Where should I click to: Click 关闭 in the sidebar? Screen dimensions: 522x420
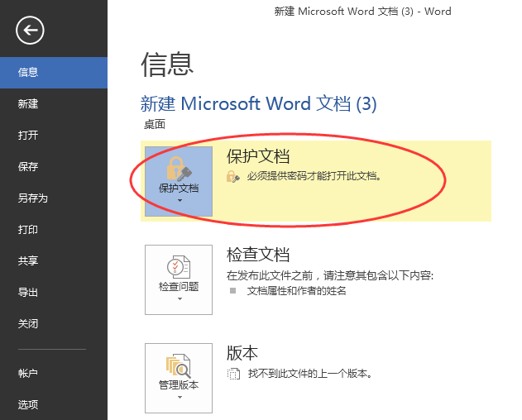[x=54, y=323]
